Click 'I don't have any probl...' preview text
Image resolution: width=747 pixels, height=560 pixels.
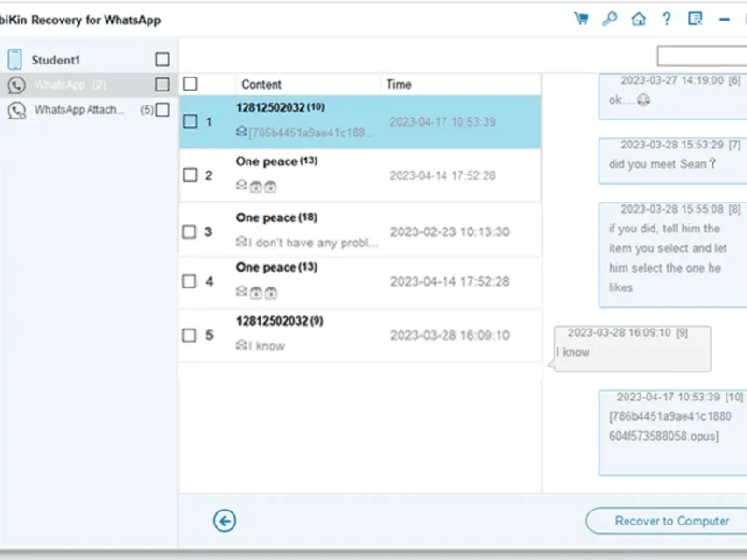tap(314, 243)
